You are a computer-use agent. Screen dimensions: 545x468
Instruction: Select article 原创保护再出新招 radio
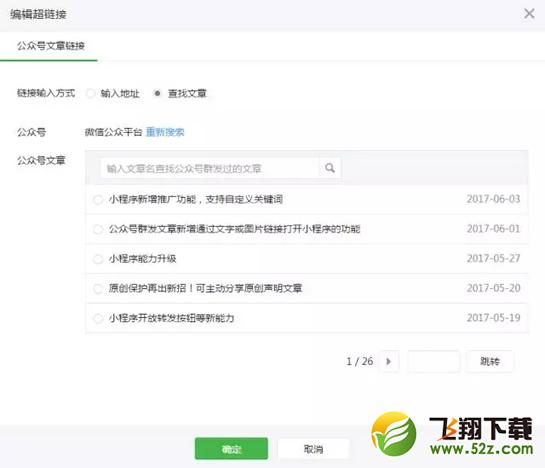click(x=98, y=289)
